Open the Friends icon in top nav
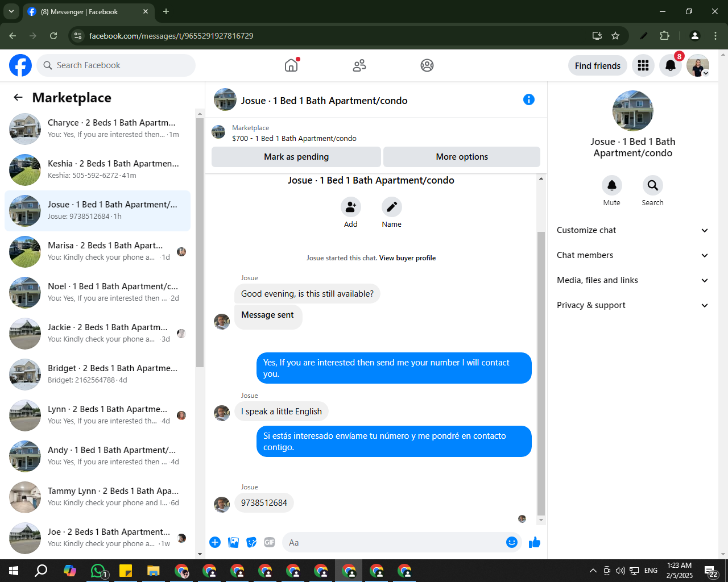 pos(359,65)
